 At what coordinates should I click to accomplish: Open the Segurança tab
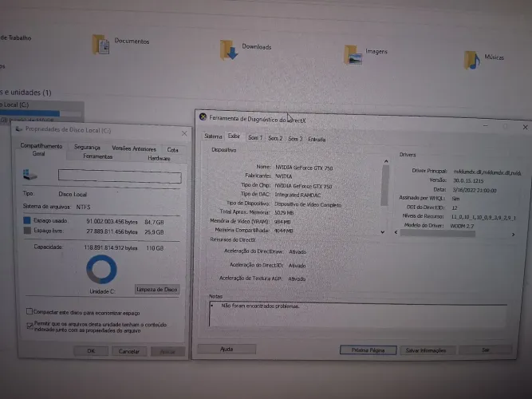[x=87, y=147]
